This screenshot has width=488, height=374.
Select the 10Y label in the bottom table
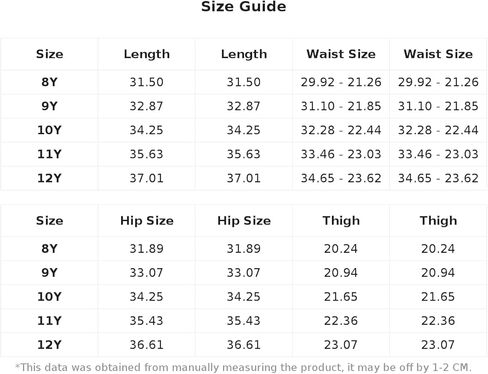coord(49,297)
